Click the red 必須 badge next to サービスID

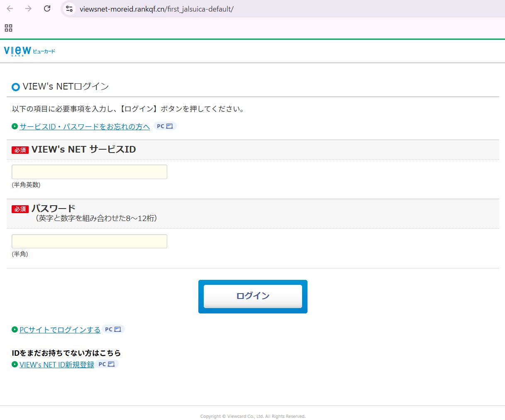click(x=20, y=150)
